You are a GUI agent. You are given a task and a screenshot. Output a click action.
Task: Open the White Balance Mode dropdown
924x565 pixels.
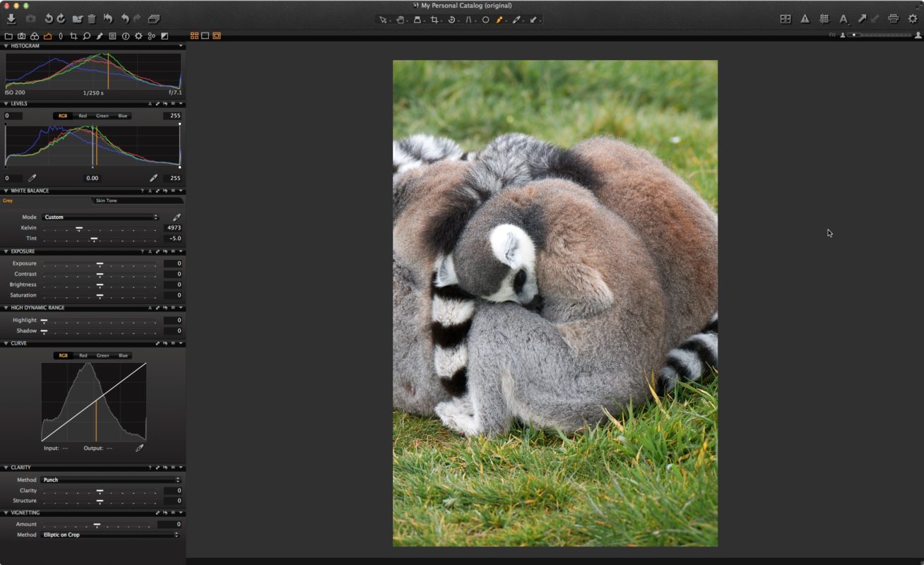[99, 217]
